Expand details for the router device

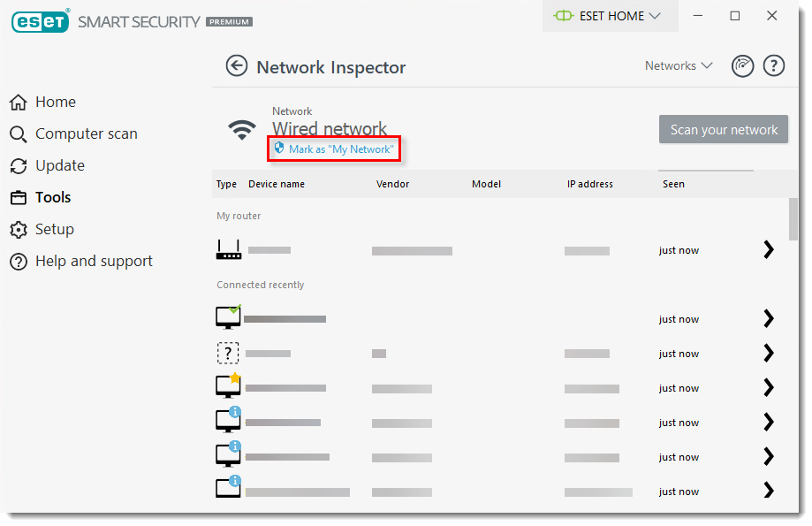[x=768, y=250]
